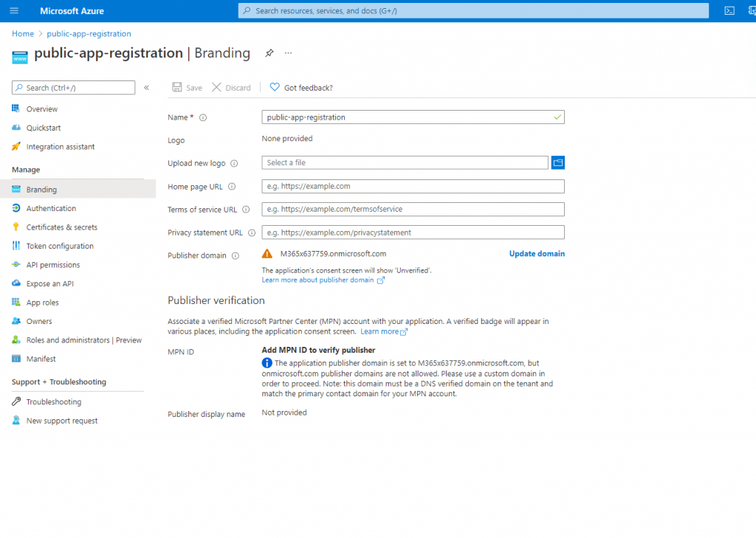Image resolution: width=756 pixels, height=538 pixels.
Task: Click the Update domain link
Action: click(x=537, y=254)
